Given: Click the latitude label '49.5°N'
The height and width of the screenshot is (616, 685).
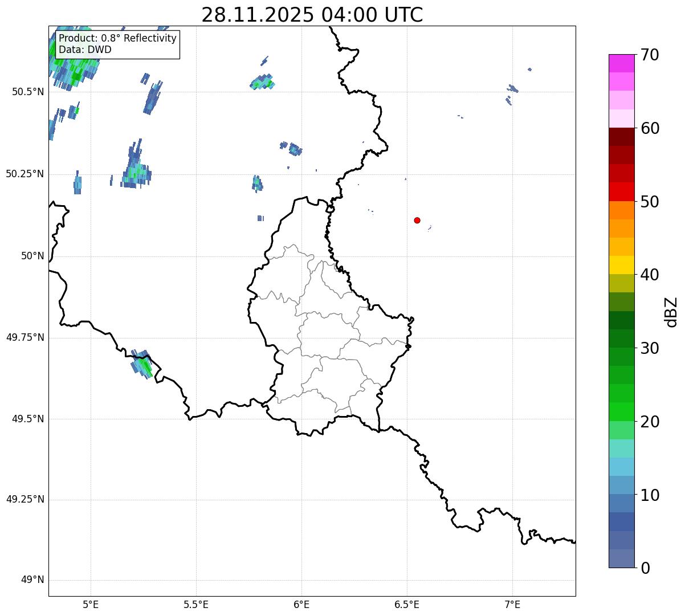Looking at the screenshot, I should tap(28, 419).
